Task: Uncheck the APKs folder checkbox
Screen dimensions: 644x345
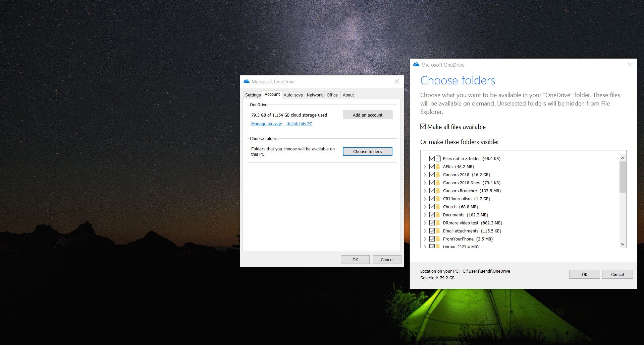Action: [x=432, y=166]
